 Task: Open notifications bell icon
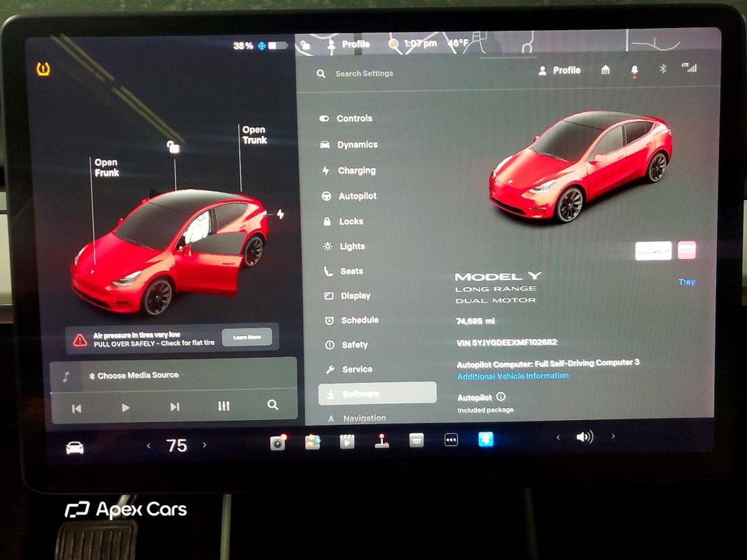coord(634,70)
